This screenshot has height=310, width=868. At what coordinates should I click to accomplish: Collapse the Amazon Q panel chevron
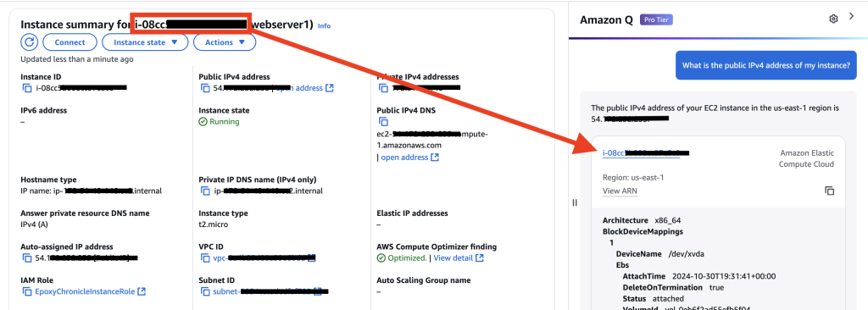pyautogui.click(x=851, y=17)
